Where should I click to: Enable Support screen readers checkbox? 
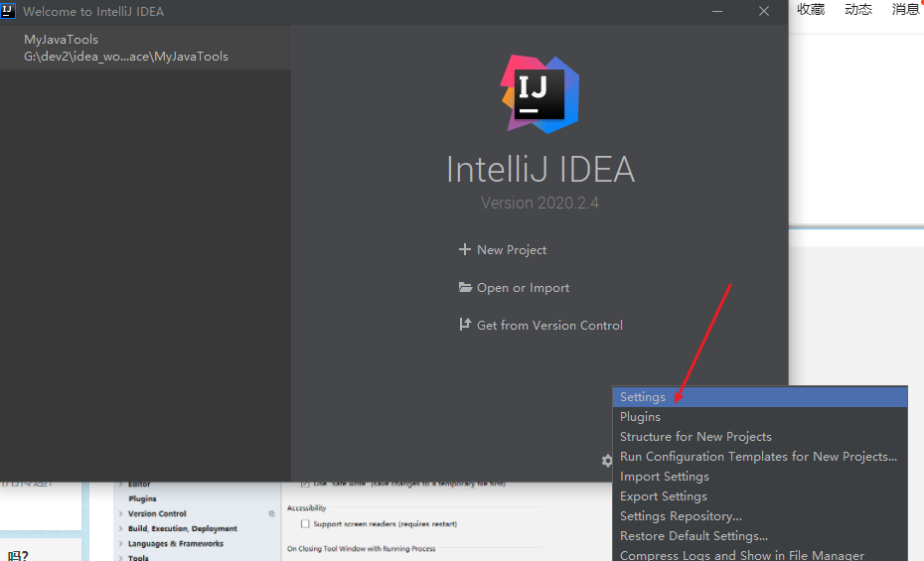[x=305, y=524]
